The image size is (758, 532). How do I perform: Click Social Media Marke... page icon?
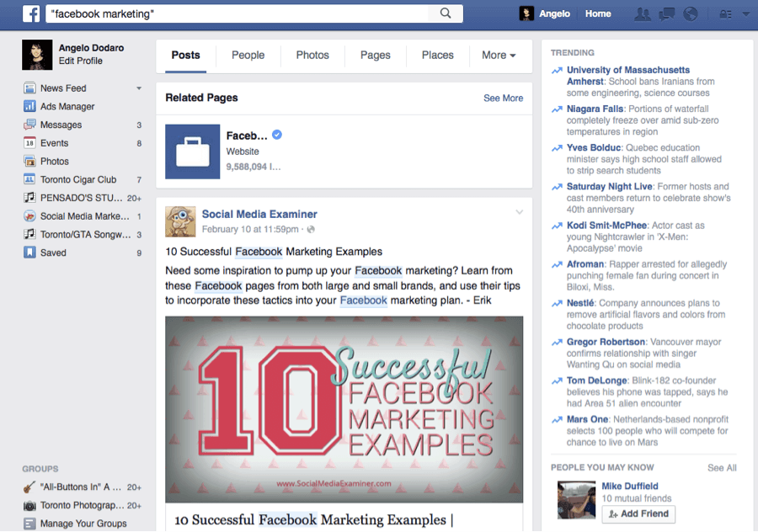(x=30, y=216)
